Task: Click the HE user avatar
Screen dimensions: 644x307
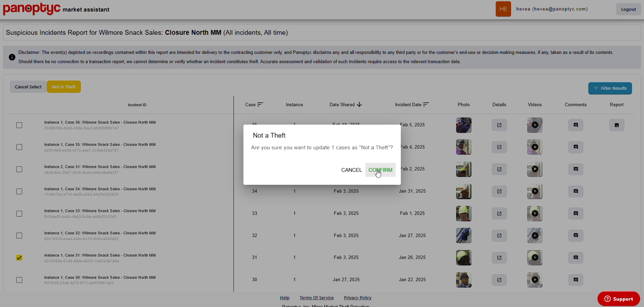Action: pyautogui.click(x=503, y=9)
